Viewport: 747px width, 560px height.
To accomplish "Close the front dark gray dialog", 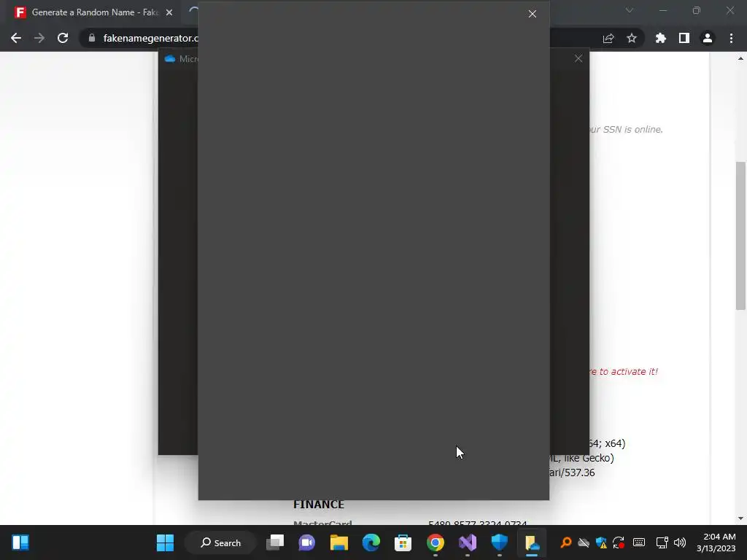I will click(x=532, y=15).
